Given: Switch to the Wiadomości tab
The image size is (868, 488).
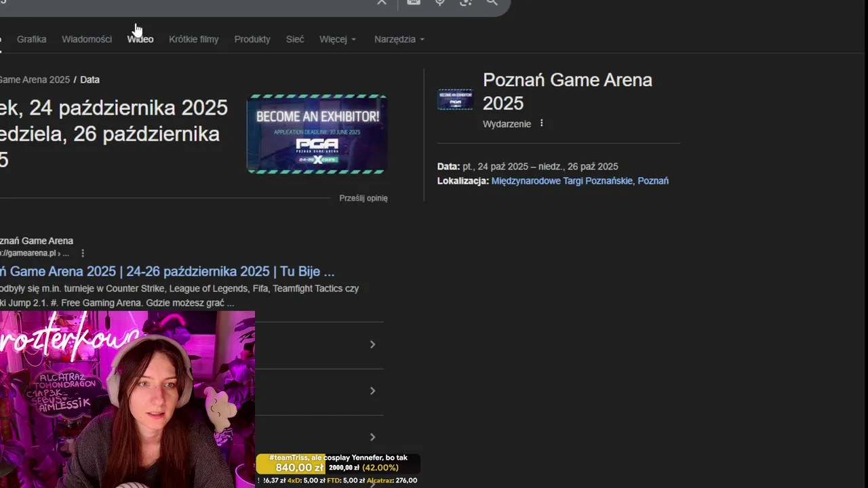Looking at the screenshot, I should (87, 39).
